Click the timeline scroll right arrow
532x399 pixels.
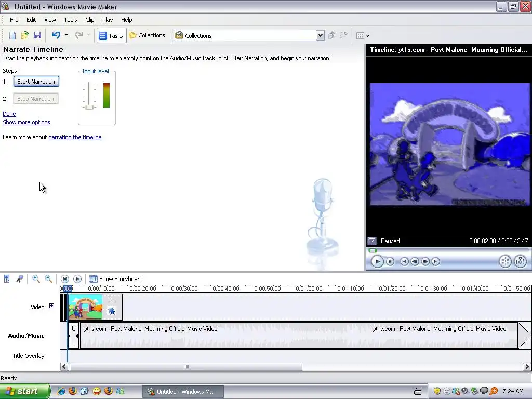(x=527, y=367)
